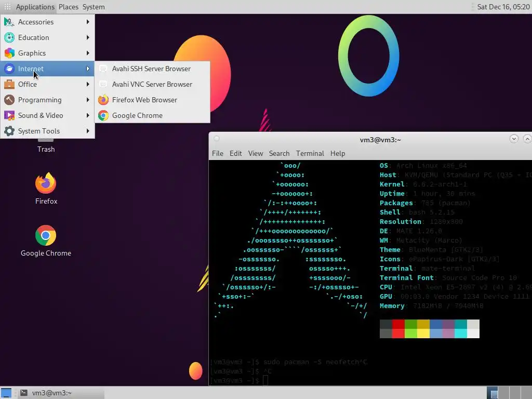Click the Applications menu grid icon

click(7, 7)
